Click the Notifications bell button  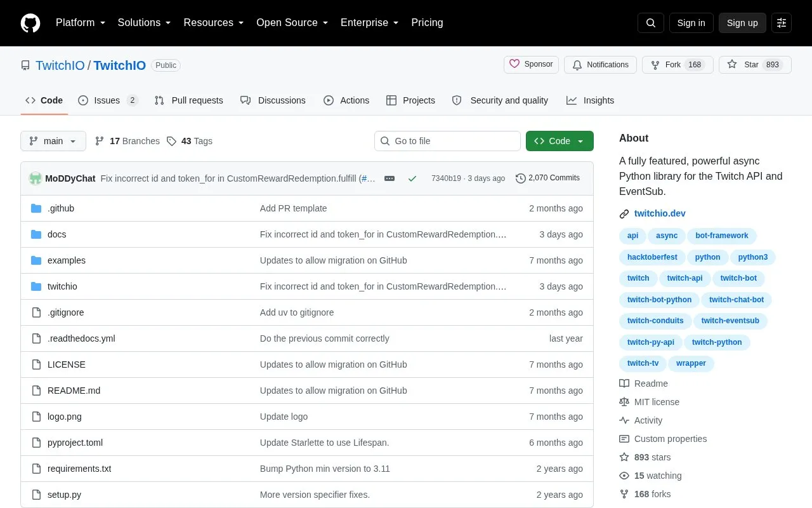coord(600,65)
